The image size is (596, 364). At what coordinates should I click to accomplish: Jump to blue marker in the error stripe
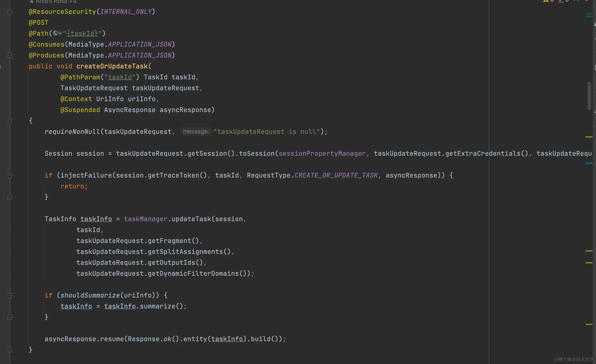pyautogui.click(x=589, y=163)
